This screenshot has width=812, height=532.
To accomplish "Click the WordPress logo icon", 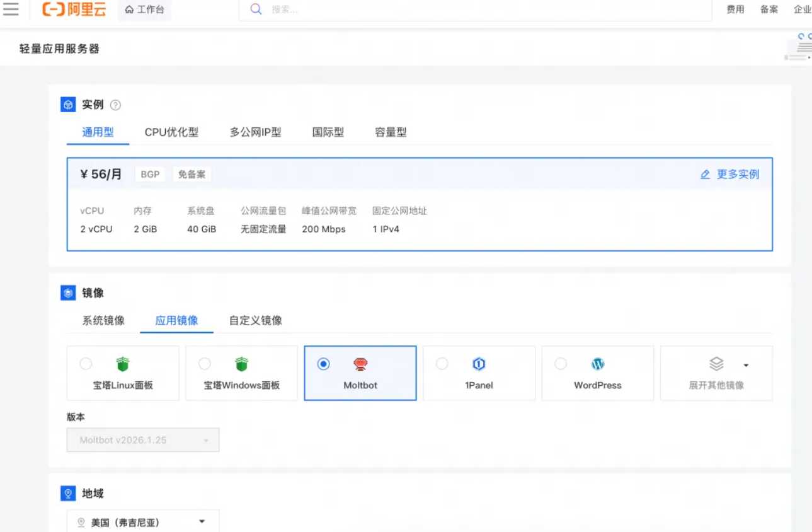I will (598, 364).
